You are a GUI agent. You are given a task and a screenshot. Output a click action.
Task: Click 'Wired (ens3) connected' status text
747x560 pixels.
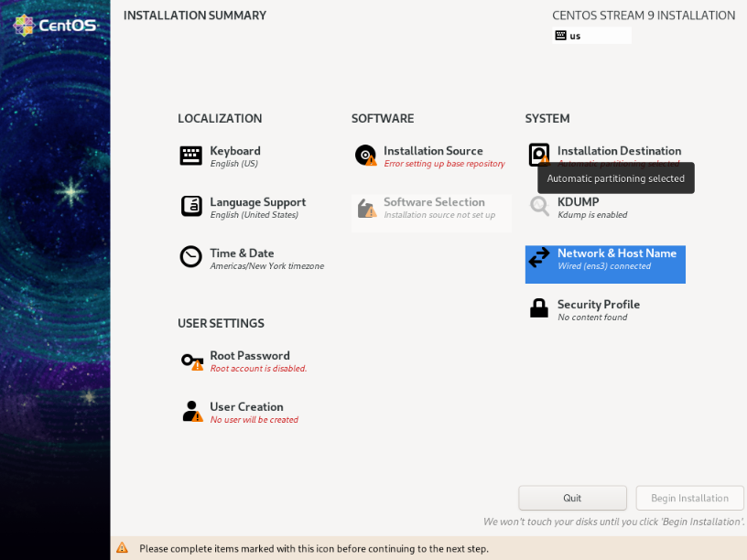pyautogui.click(x=604, y=266)
